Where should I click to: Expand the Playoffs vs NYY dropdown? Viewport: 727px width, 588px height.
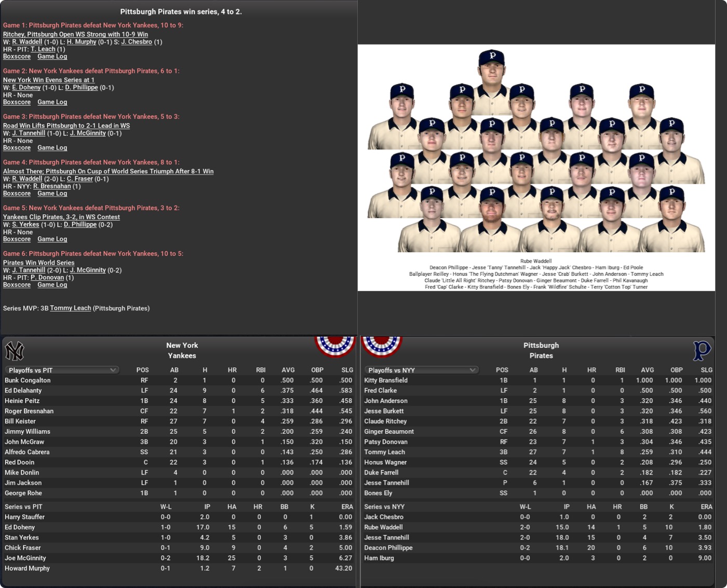421,370
